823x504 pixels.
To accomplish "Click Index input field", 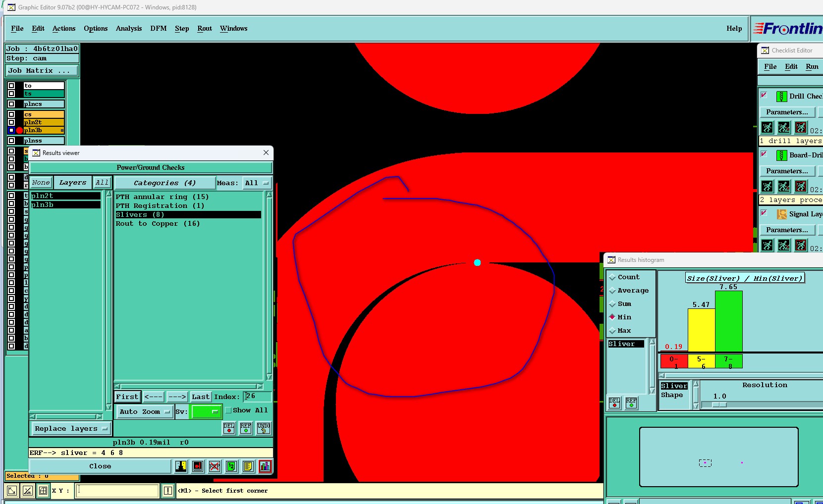I will pos(258,397).
